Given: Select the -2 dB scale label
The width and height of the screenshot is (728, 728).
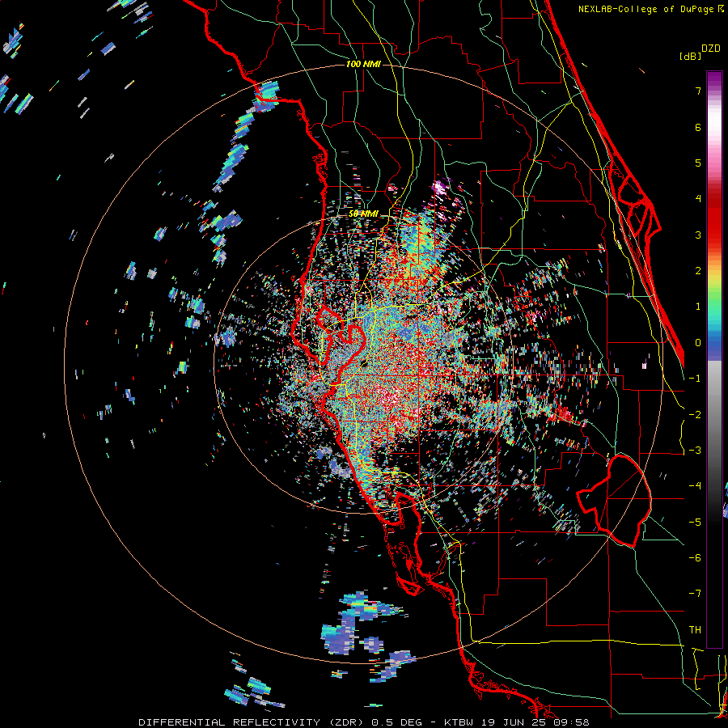Looking at the screenshot, I should (x=695, y=415).
